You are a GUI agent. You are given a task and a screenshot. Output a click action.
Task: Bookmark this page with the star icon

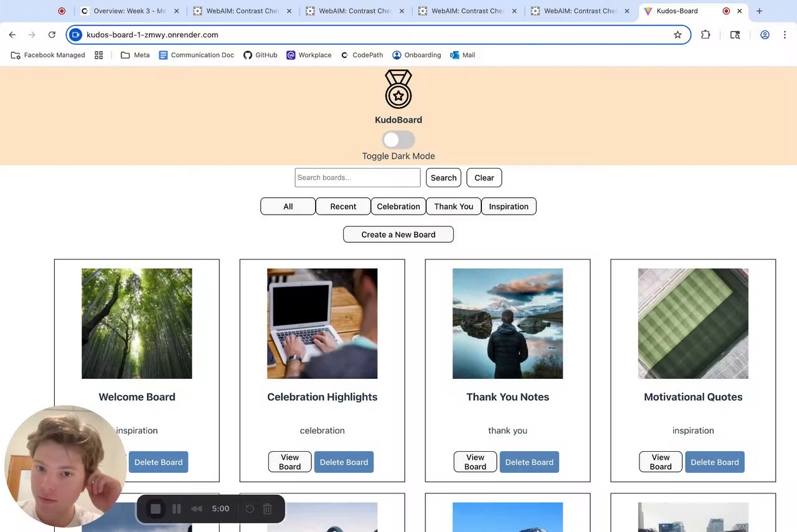[x=677, y=35]
